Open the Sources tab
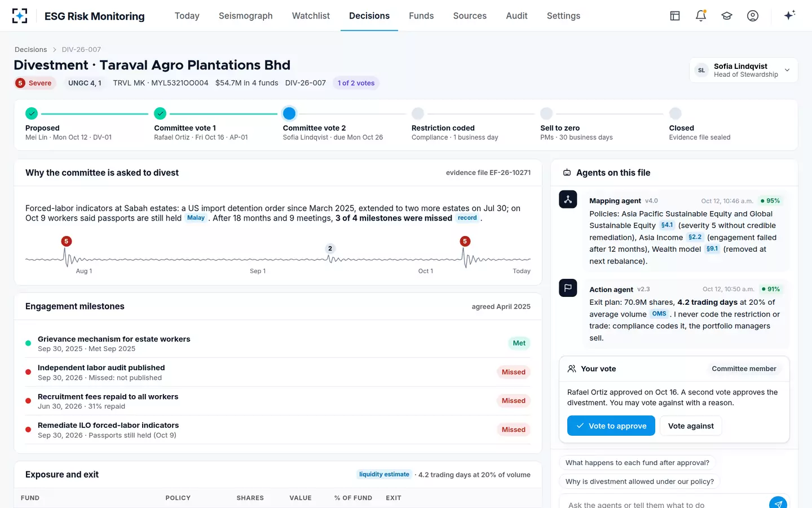The image size is (812, 508). click(x=470, y=16)
